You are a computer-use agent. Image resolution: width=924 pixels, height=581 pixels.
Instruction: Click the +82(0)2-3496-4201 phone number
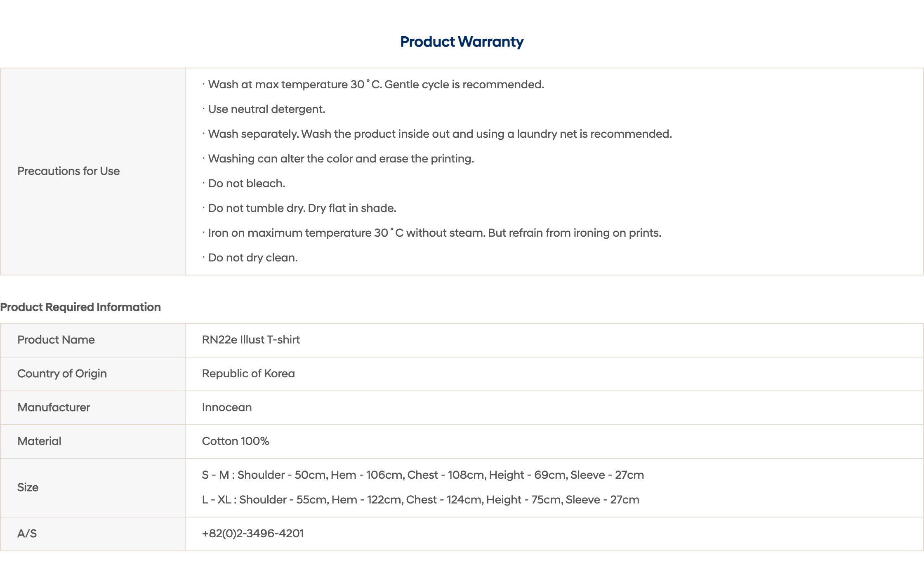pos(253,534)
